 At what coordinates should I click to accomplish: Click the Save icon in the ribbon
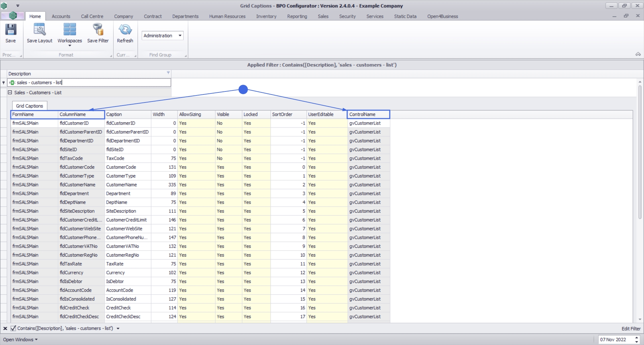[10, 30]
